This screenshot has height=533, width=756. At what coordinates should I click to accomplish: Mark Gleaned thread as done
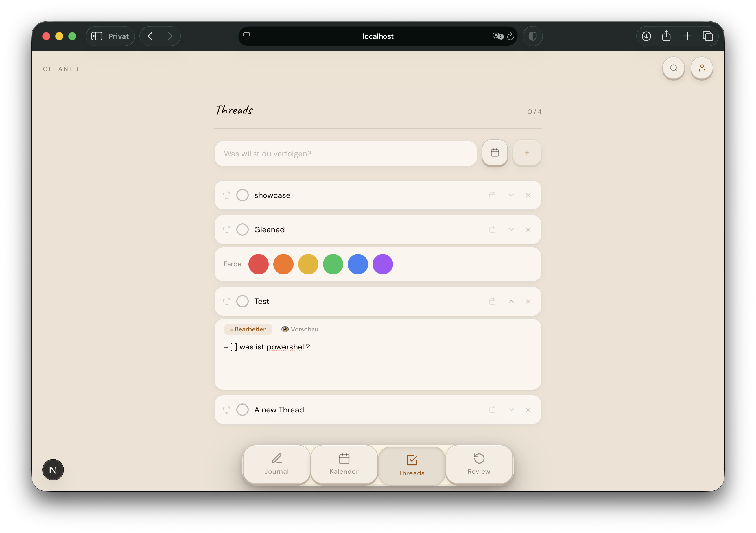(242, 230)
